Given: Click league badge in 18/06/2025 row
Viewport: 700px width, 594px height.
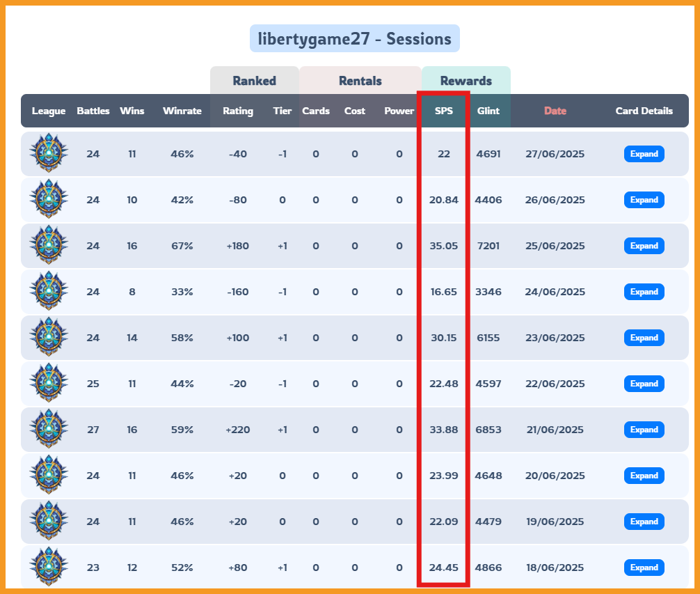Looking at the screenshot, I should coord(49,567).
